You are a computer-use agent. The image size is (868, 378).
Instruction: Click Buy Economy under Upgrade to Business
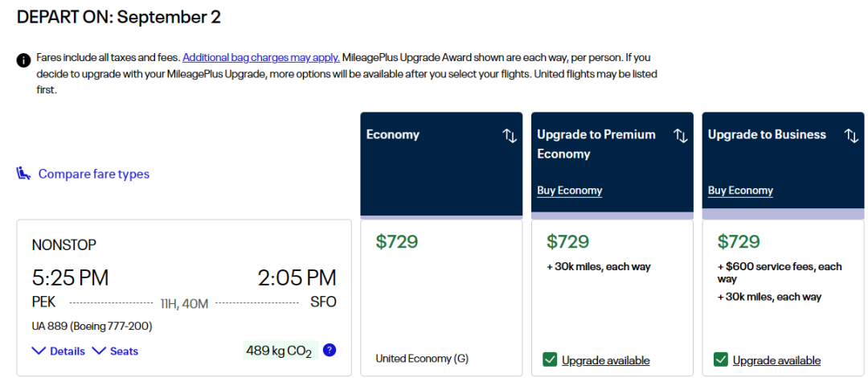[x=740, y=191]
